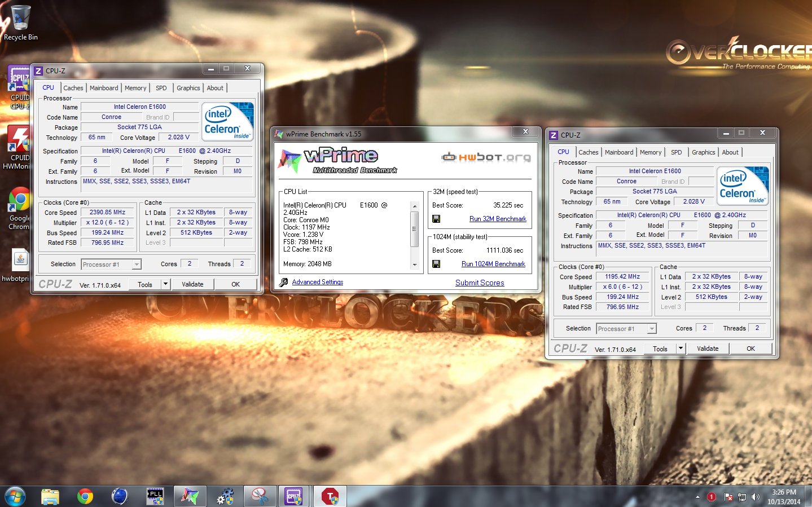Click the gears taskbar icon
The image size is (812, 507).
click(225, 496)
